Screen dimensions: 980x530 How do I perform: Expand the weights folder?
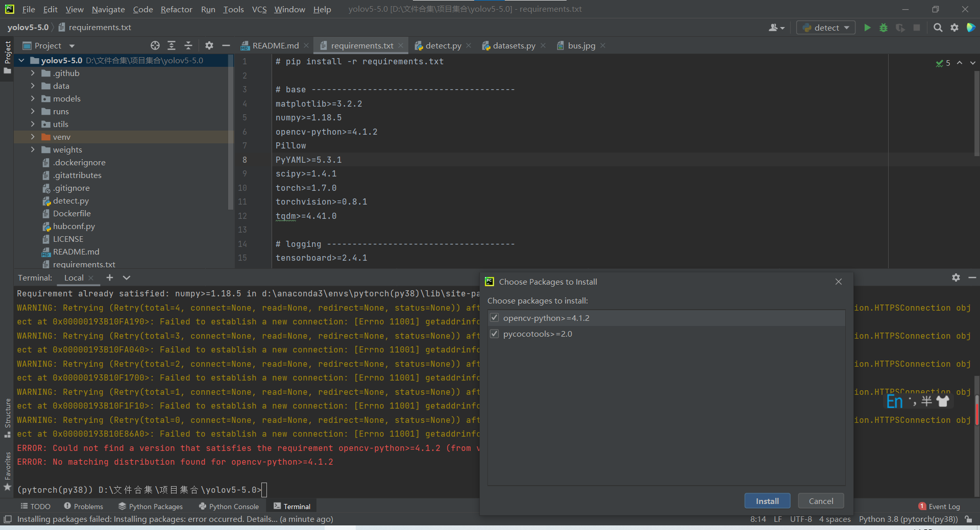click(x=32, y=149)
